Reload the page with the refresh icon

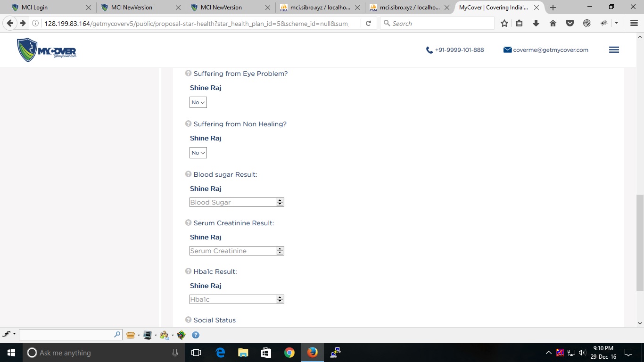tap(368, 24)
